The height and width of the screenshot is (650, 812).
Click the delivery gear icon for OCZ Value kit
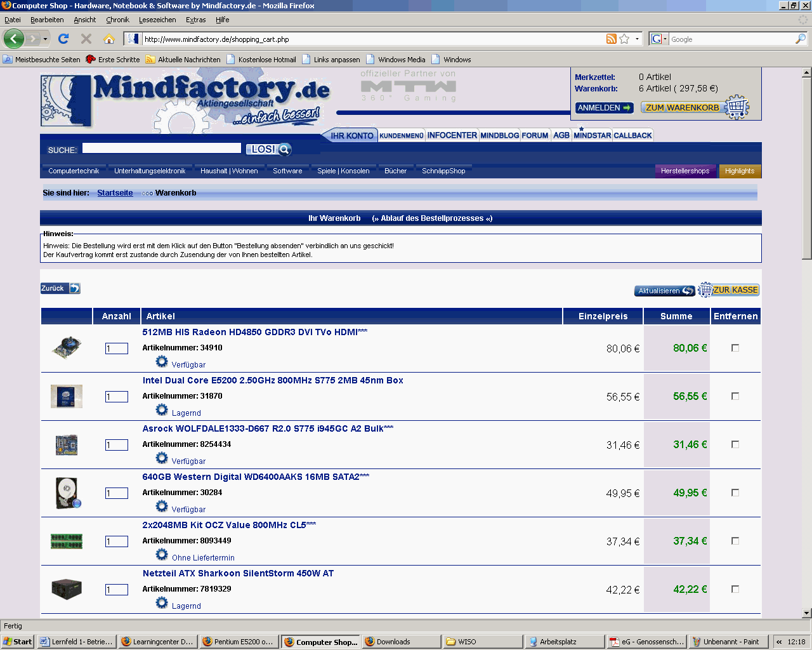point(162,555)
